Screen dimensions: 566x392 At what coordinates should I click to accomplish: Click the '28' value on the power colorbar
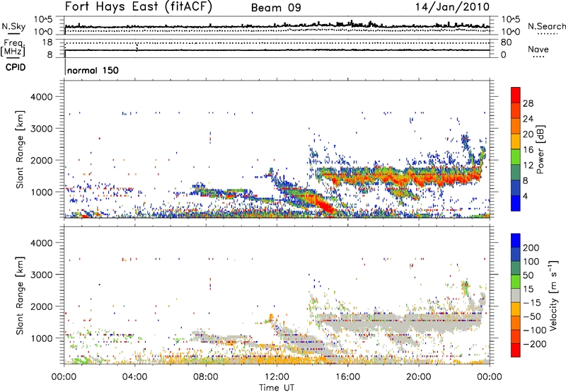(x=528, y=103)
